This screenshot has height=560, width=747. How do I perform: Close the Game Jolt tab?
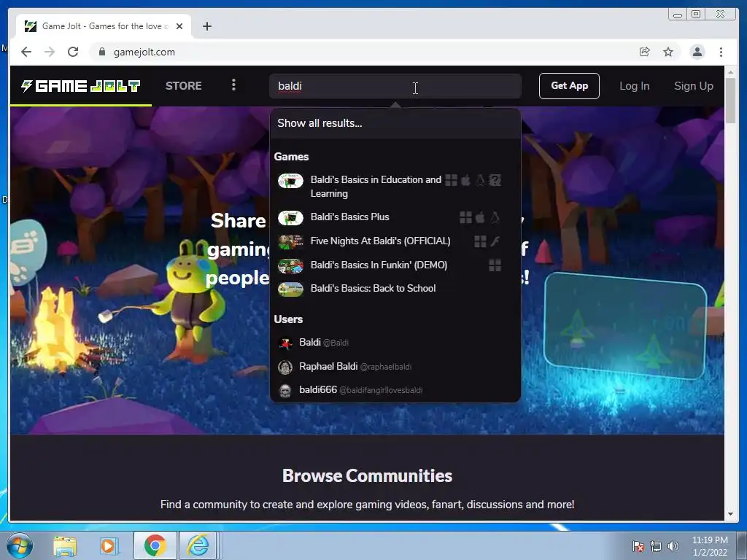[x=179, y=26]
